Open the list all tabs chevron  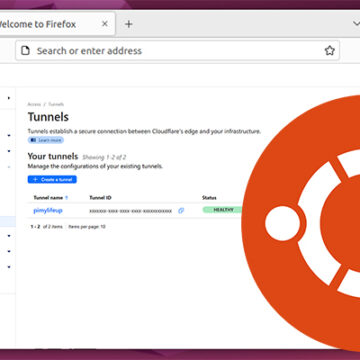point(356,24)
